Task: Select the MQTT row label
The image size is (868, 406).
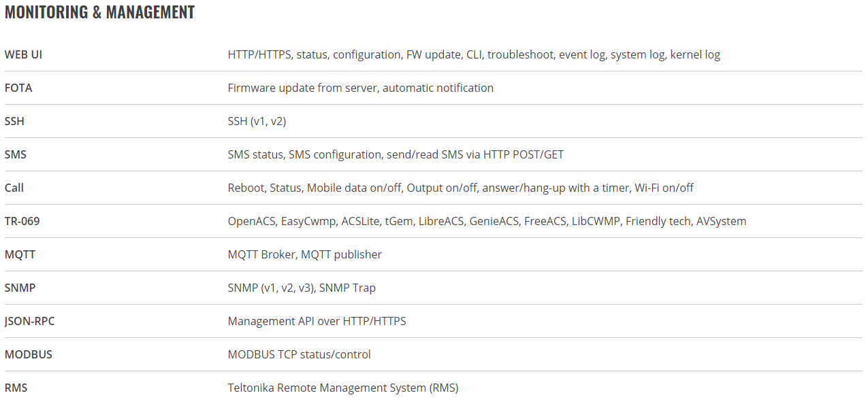Action: [20, 254]
